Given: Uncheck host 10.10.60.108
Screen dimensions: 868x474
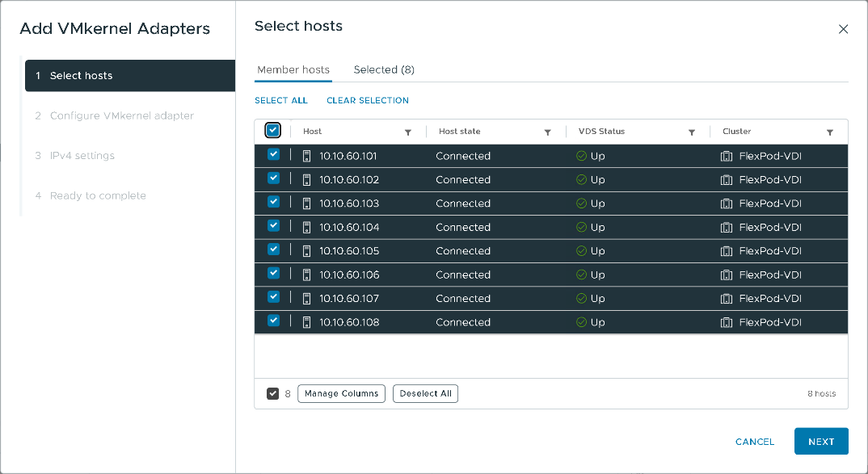Looking at the screenshot, I should point(273,321).
